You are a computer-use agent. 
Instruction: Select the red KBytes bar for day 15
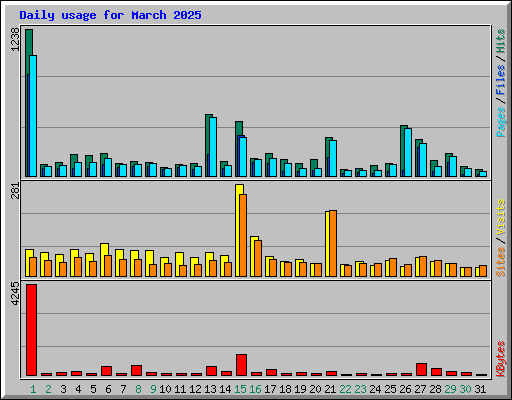tap(241, 365)
